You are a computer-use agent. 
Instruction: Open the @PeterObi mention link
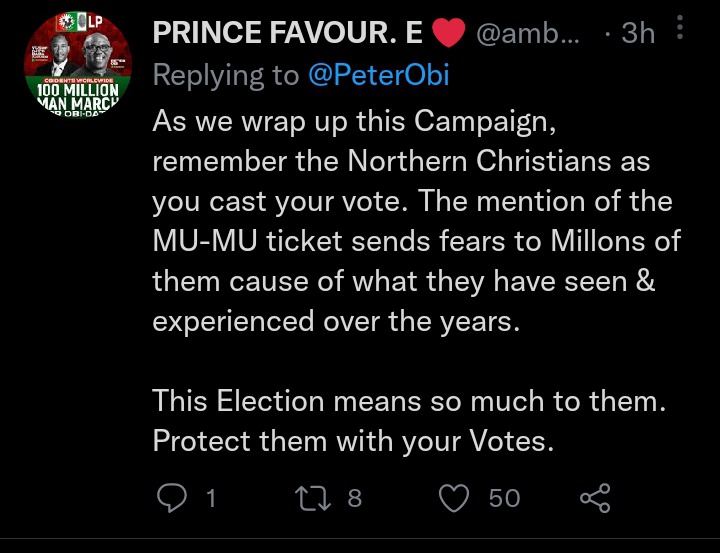(379, 75)
